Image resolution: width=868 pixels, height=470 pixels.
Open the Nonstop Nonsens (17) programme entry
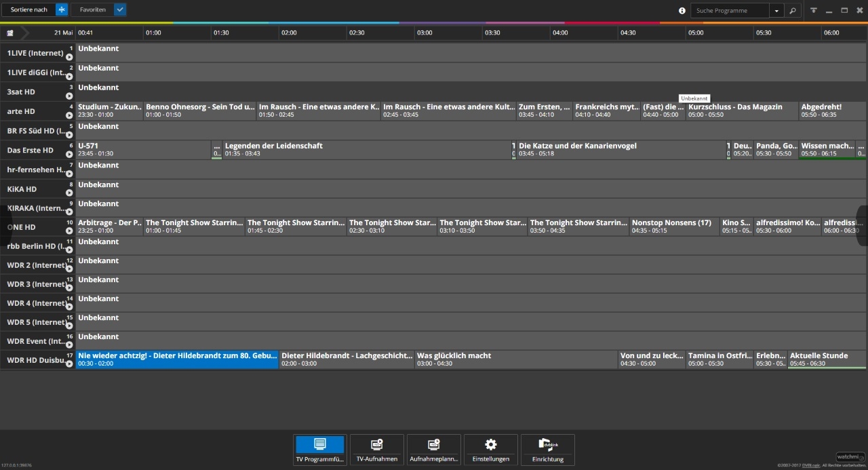pyautogui.click(x=674, y=226)
